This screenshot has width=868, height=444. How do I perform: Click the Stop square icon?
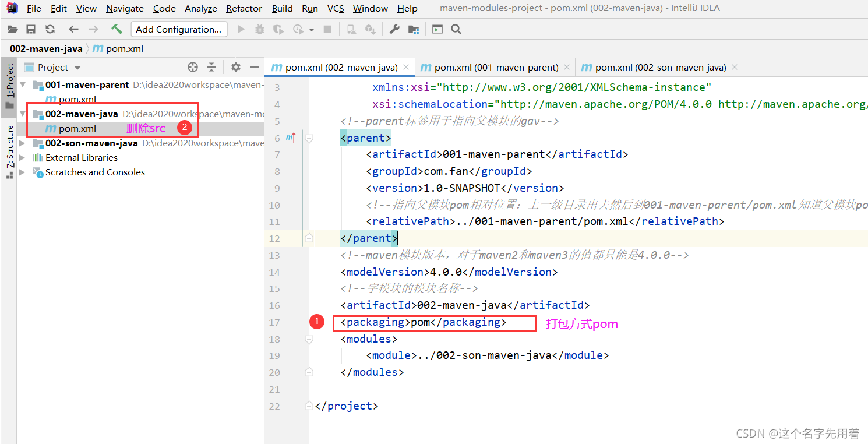click(x=327, y=29)
